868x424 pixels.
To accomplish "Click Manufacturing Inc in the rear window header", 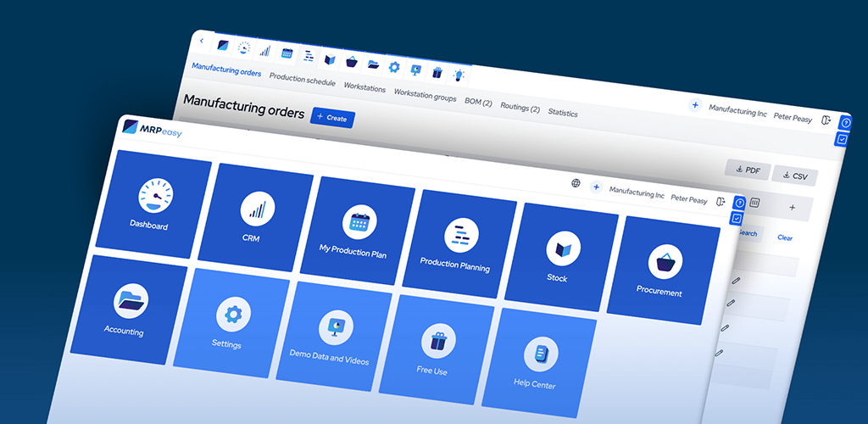I will 738,110.
